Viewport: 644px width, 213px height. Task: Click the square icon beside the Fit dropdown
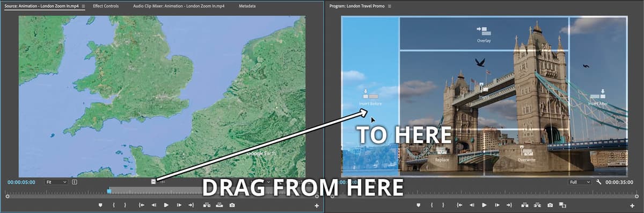(75, 182)
